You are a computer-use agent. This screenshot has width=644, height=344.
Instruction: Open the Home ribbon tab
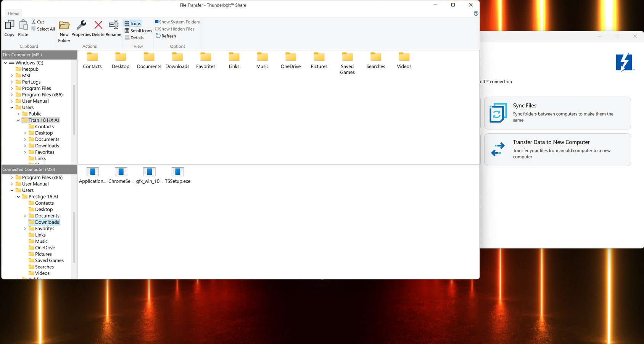point(13,14)
